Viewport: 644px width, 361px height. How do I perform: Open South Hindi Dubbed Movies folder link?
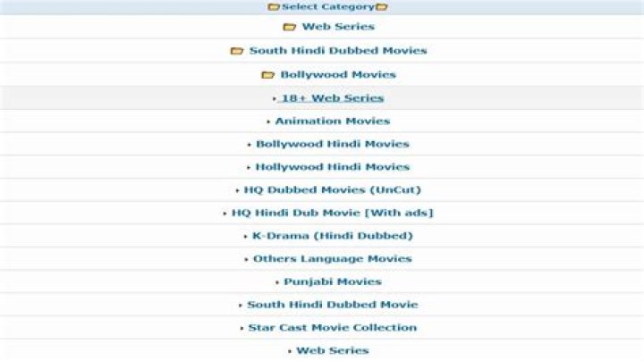[x=338, y=51]
